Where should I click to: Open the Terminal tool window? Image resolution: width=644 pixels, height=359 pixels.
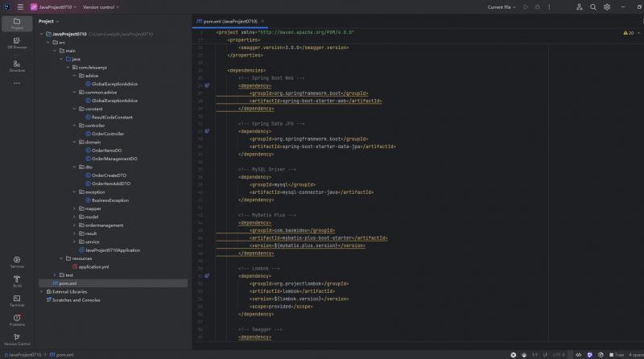coord(17,300)
